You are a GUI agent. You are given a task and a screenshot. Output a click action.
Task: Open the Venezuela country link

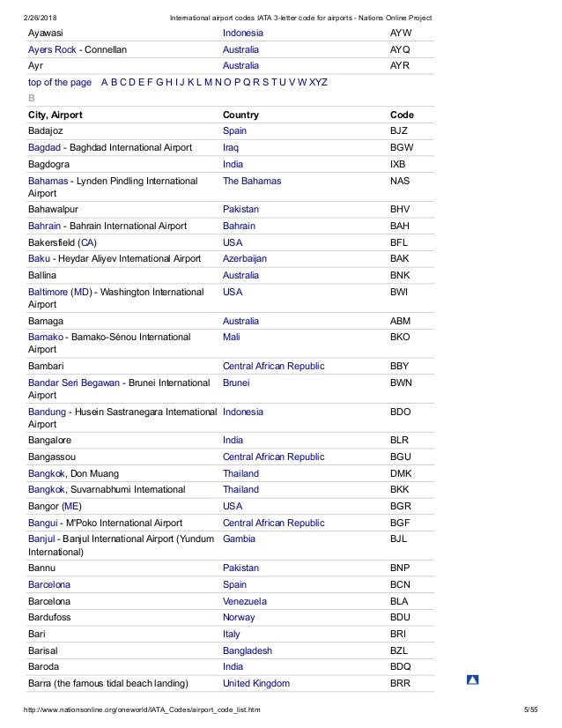point(245,601)
